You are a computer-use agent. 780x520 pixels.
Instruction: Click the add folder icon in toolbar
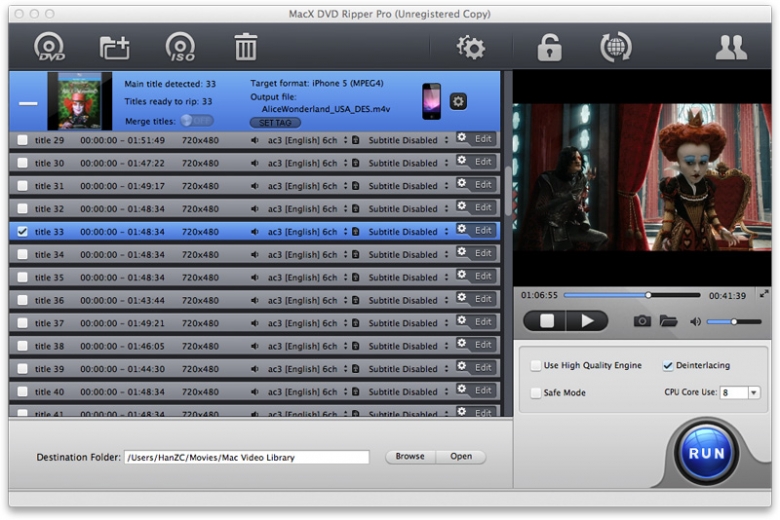click(x=115, y=47)
